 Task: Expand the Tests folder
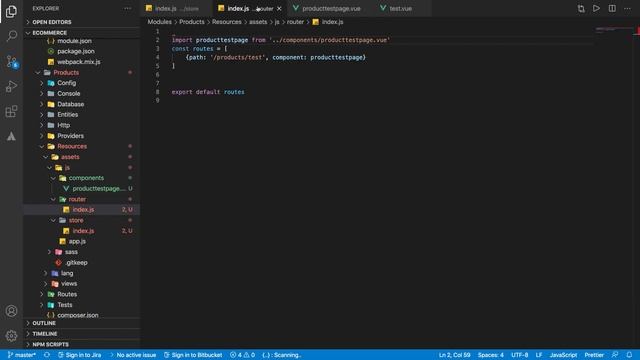click(82, 304)
